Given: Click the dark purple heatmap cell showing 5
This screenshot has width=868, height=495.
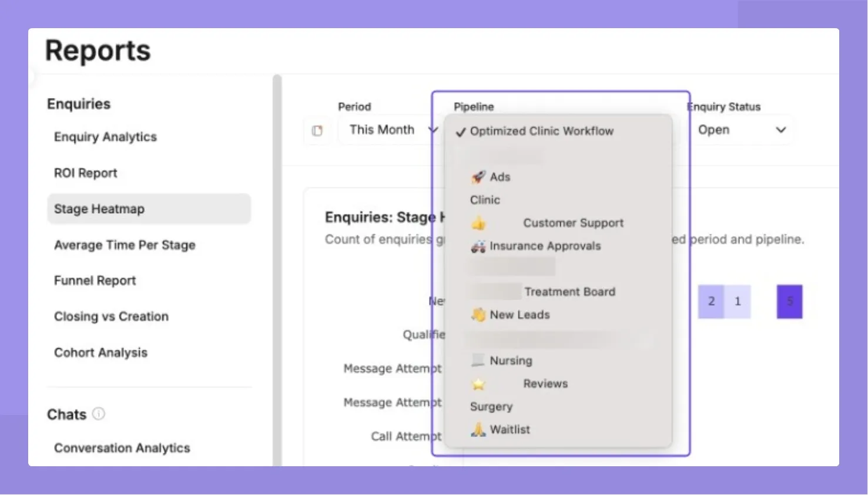Looking at the screenshot, I should [x=789, y=302].
